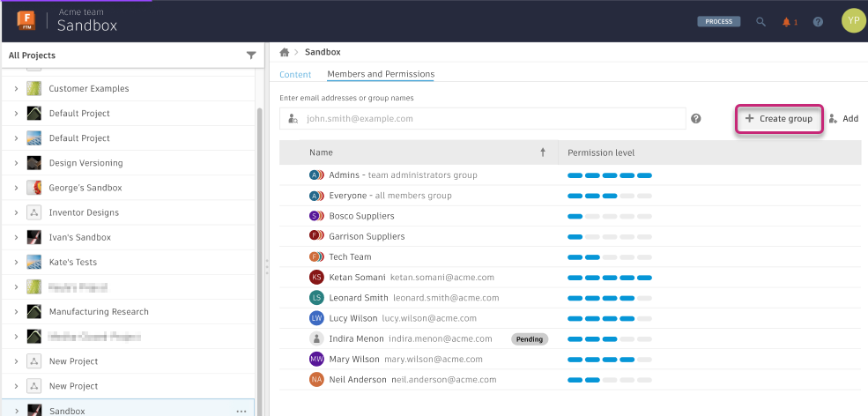Click the Fusion Team logo icon
868x416 pixels.
point(26,20)
